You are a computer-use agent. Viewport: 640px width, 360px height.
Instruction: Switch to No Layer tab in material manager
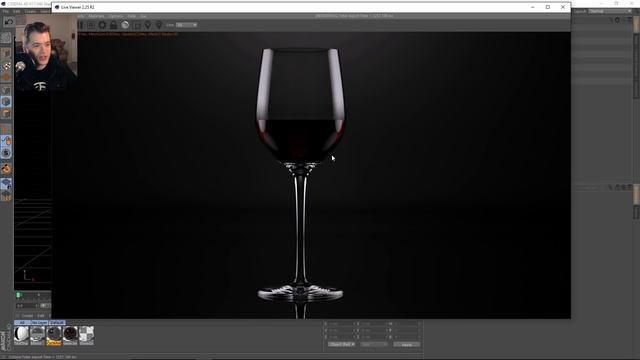pos(39,322)
